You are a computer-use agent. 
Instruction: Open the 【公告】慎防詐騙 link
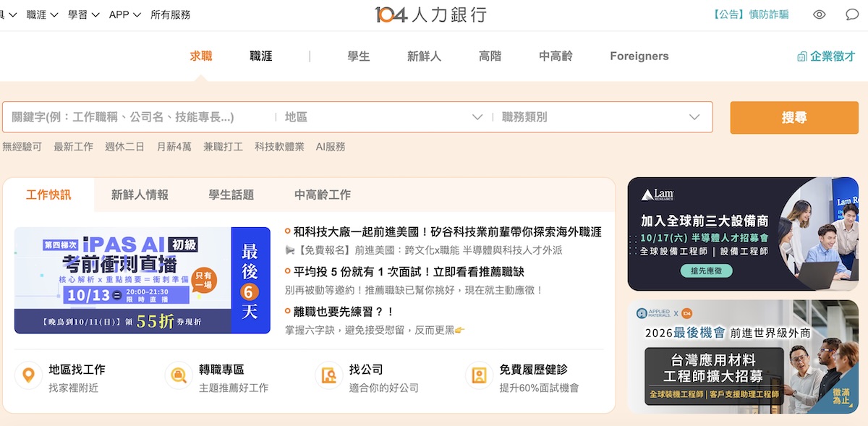750,14
